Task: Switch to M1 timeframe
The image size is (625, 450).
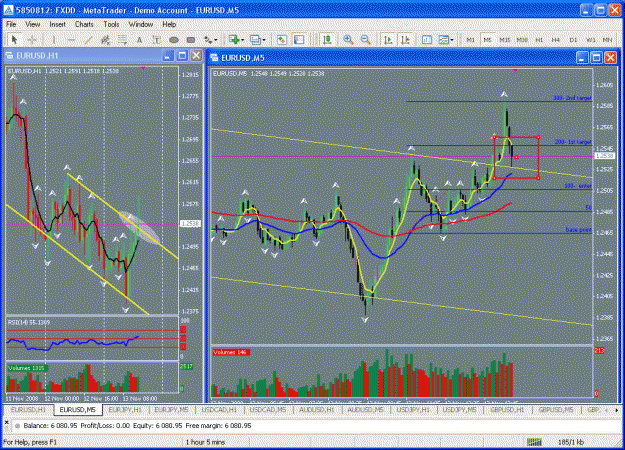Action: pos(470,39)
